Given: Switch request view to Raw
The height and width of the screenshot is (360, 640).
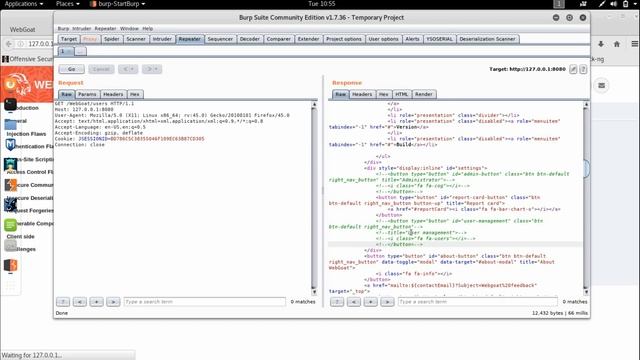Looking at the screenshot, I should click(67, 94).
